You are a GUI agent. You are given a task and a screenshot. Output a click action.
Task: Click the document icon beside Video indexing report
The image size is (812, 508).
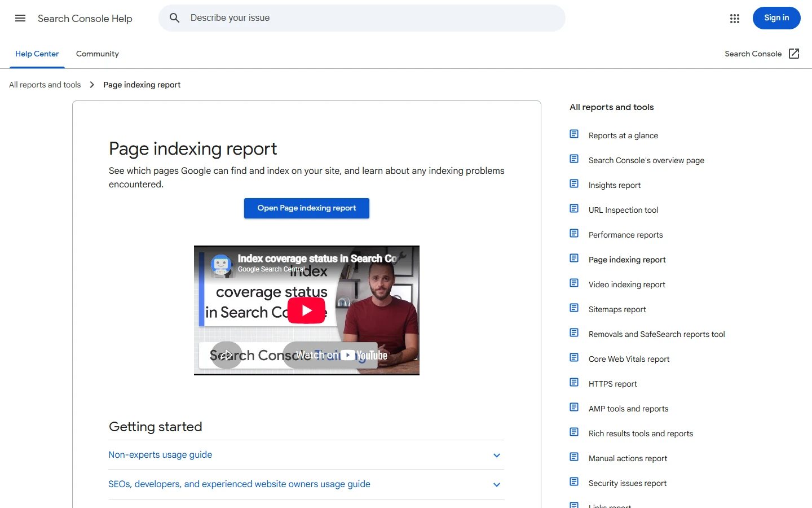574,283
